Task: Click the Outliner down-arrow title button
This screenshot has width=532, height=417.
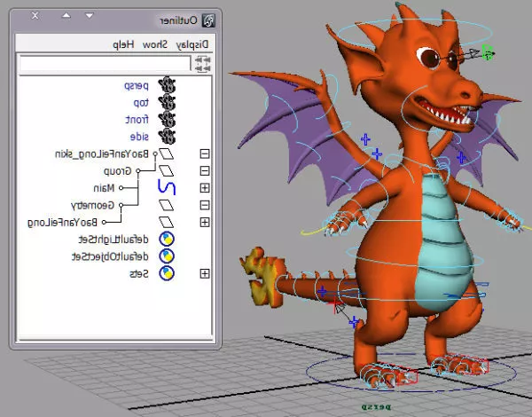Action: point(90,16)
